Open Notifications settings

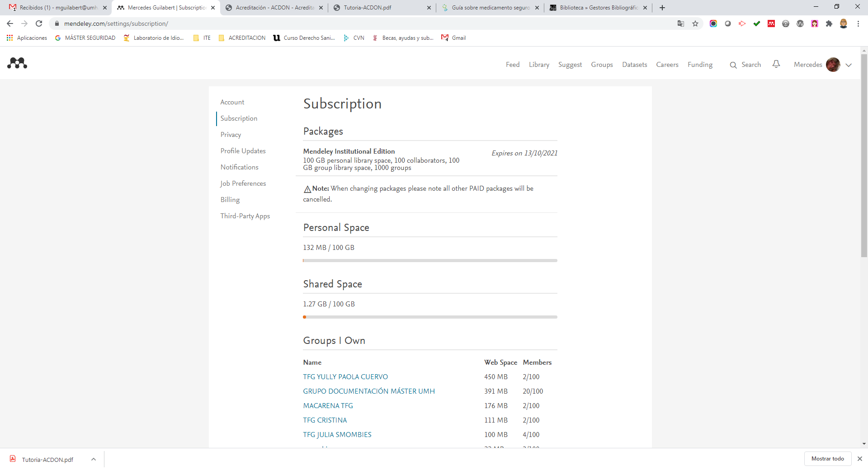tap(239, 167)
